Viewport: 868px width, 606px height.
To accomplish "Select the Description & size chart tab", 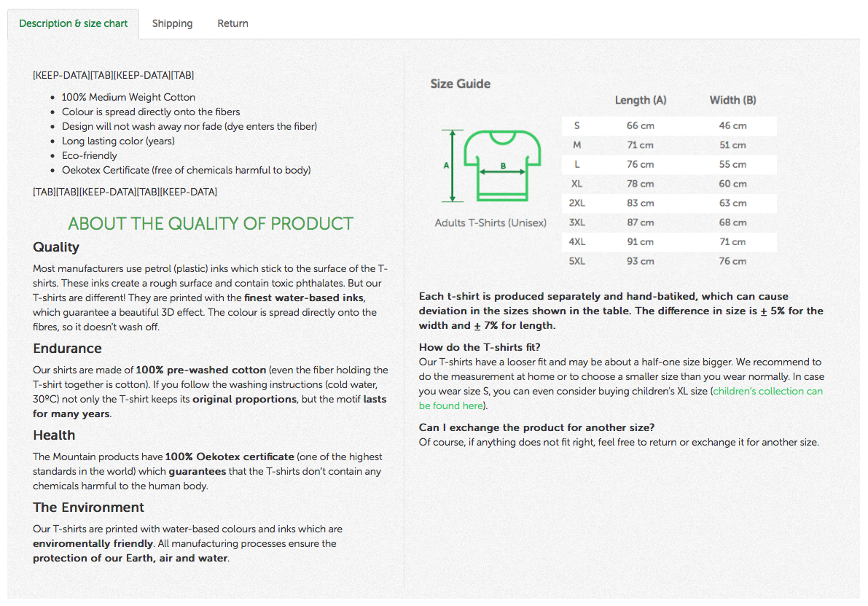I will pyautogui.click(x=73, y=23).
